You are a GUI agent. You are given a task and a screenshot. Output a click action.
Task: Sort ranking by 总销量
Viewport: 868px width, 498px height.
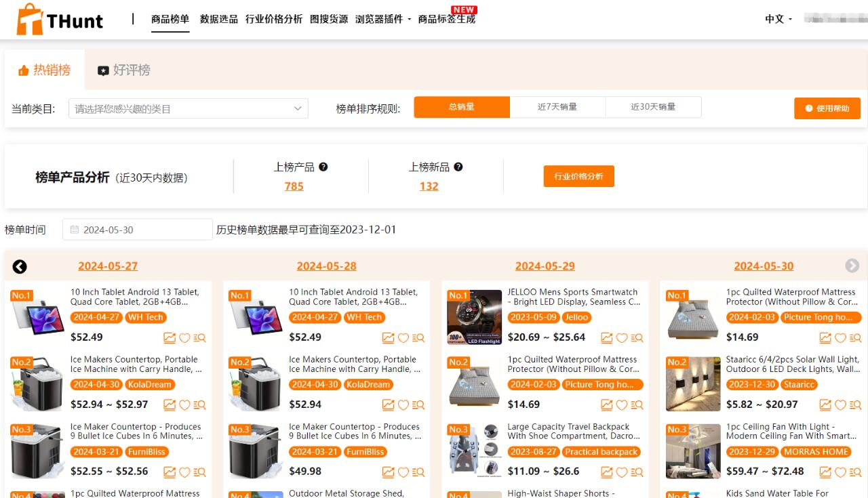[462, 107]
